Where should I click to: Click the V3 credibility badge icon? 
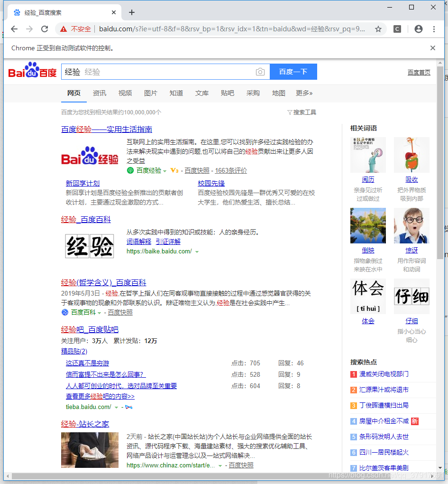coord(174,170)
